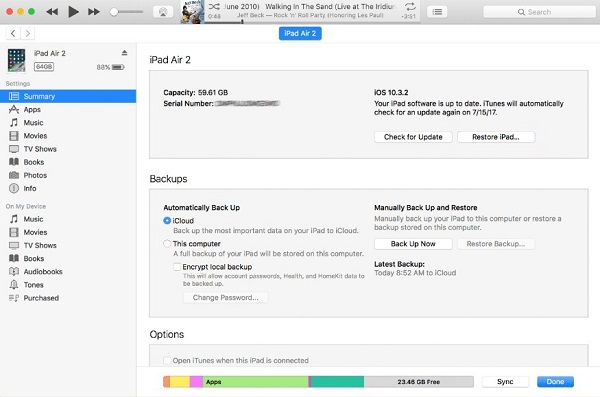Open Movies under On My Device
The height and width of the screenshot is (397, 600).
coord(68,232)
